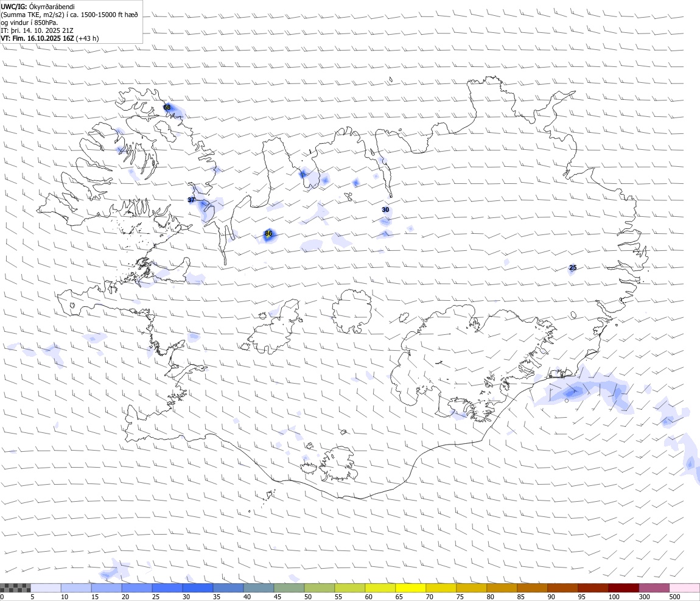Image resolution: width=700 pixels, height=601 pixels.
Task: Select the 45–50 grey-green legend swatch
Action: point(289,588)
